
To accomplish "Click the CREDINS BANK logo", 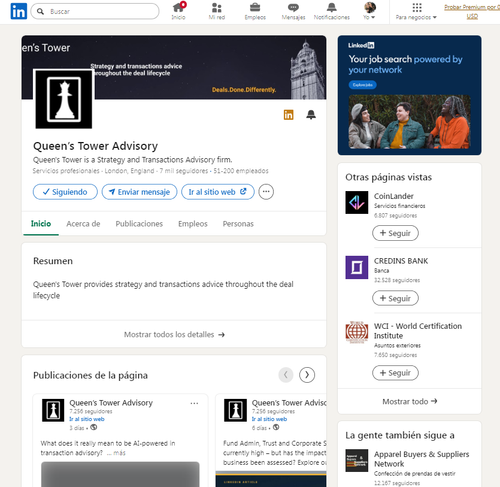I will 357,267.
